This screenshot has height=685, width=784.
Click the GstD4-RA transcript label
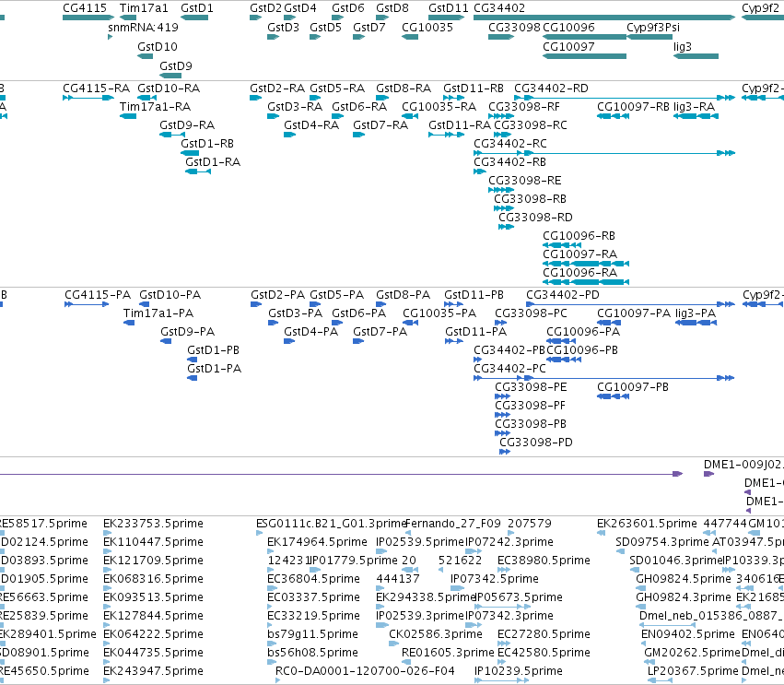(311, 125)
